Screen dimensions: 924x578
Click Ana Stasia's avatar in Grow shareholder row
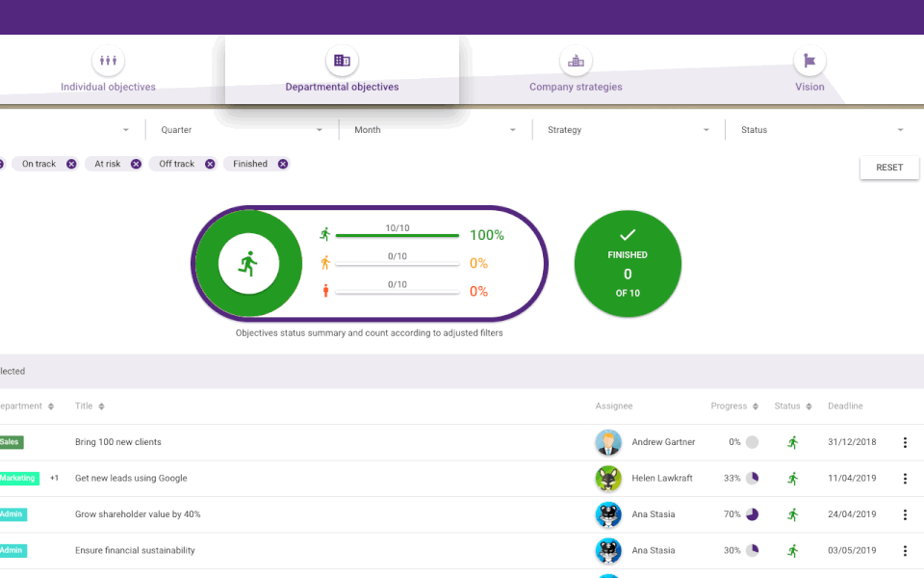[608, 514]
